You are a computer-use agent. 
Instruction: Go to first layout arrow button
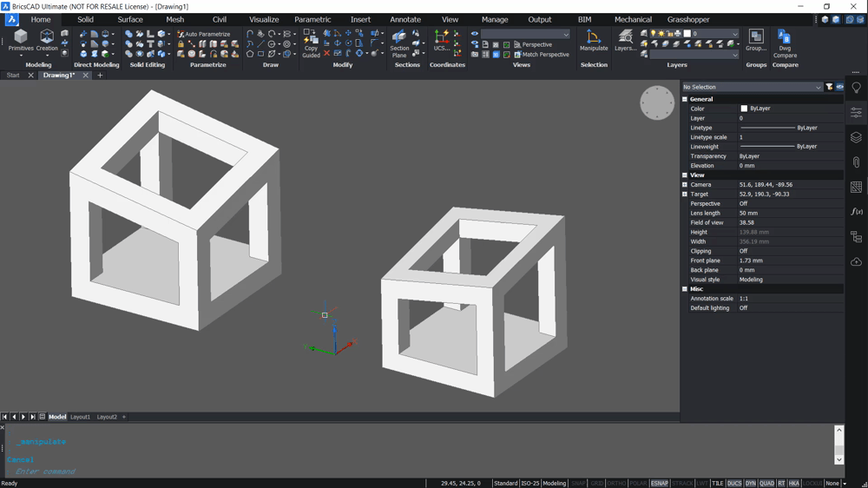point(4,417)
